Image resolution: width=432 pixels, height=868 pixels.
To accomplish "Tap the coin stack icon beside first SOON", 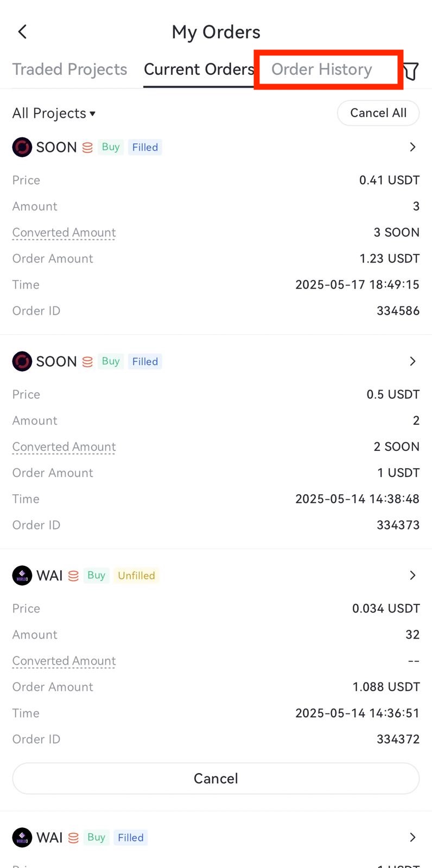I will tap(87, 148).
